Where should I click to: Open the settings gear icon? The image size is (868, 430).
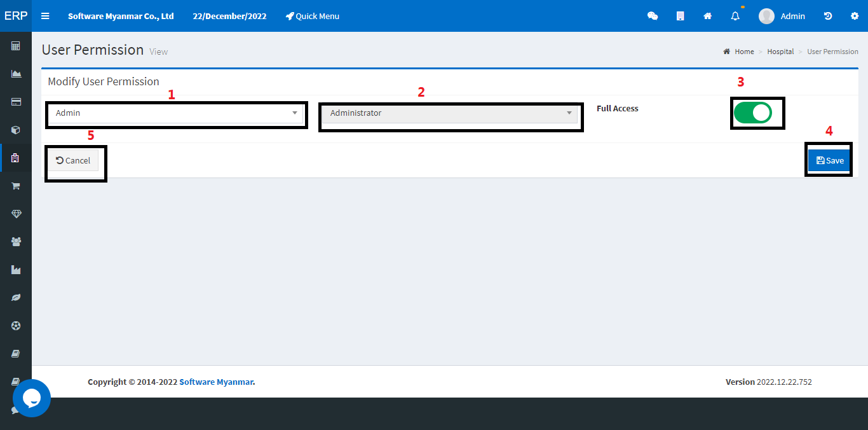855,16
